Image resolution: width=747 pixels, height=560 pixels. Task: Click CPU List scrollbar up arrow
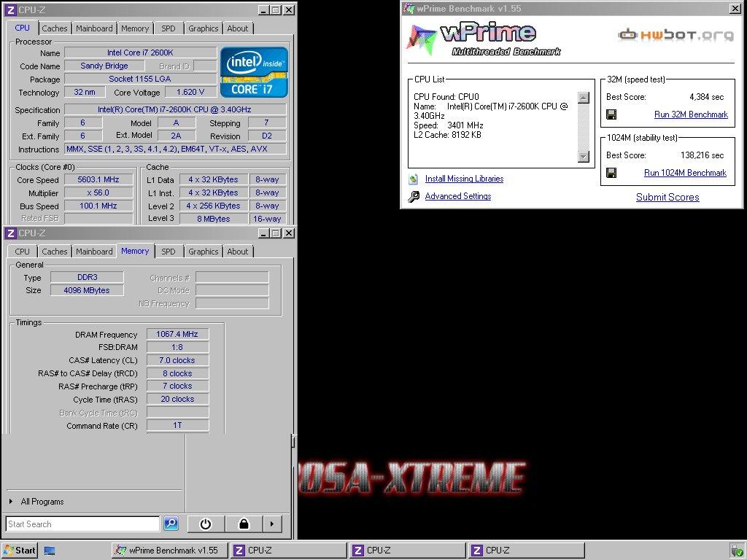coord(584,98)
